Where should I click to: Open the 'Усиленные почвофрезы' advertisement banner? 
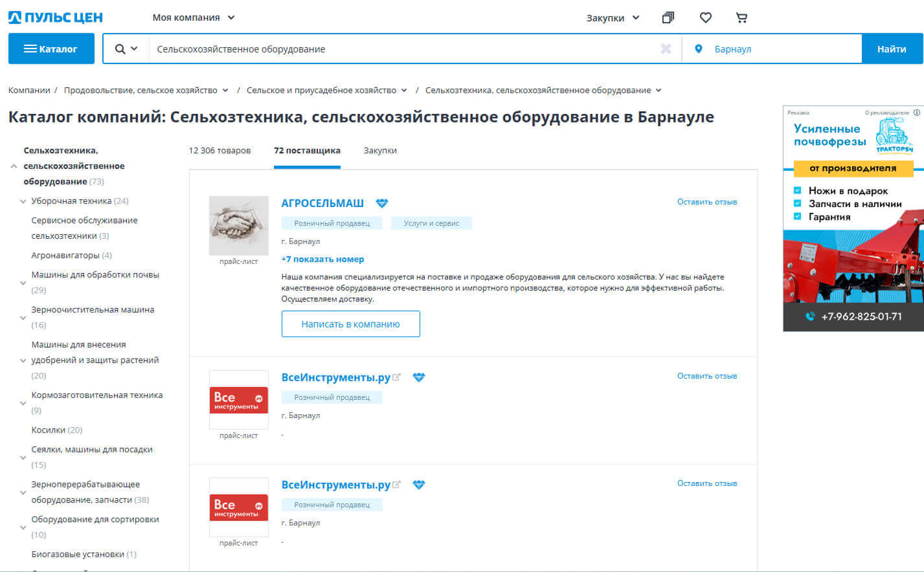(x=853, y=219)
